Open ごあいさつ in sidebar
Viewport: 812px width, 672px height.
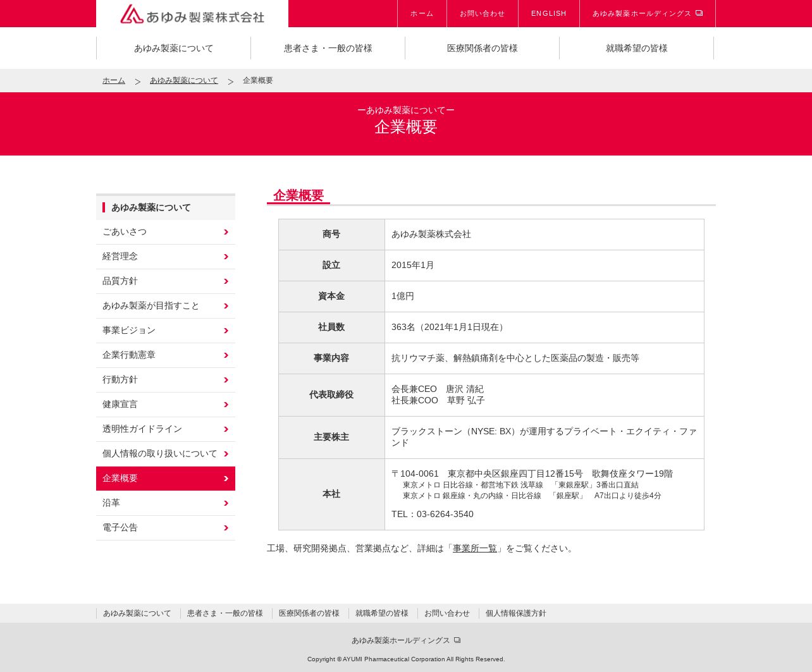click(166, 232)
